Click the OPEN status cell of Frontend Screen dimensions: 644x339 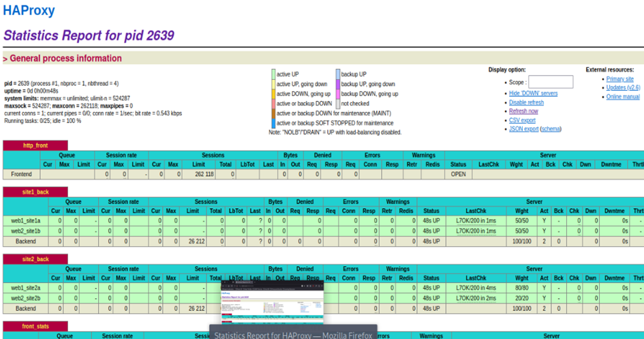tap(458, 174)
